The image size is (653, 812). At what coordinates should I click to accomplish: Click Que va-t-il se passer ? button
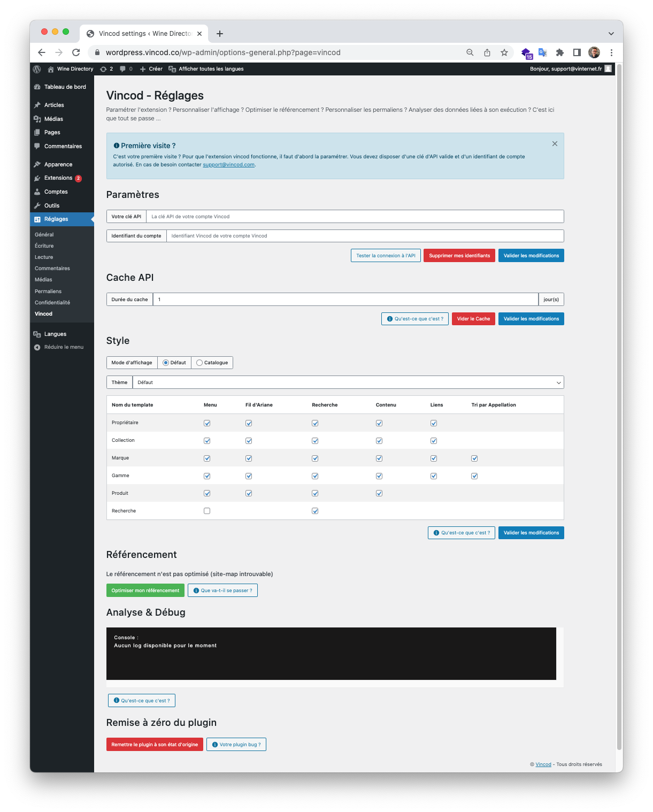[222, 591]
